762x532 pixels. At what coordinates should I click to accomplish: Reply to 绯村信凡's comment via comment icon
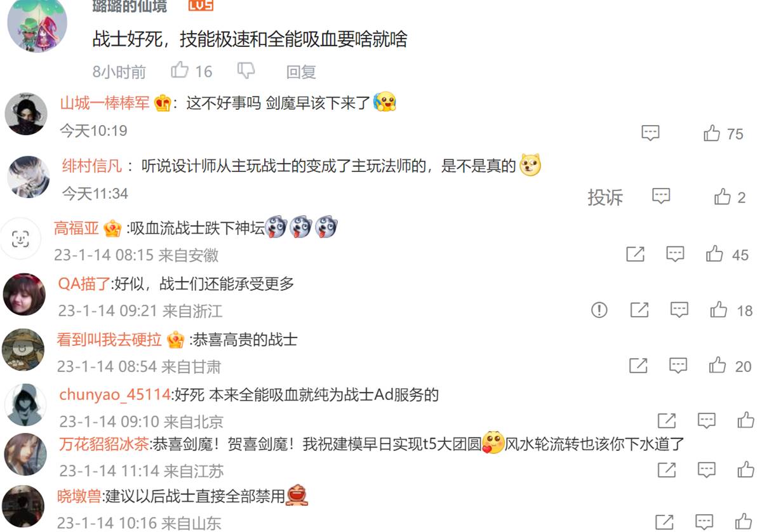point(661,196)
